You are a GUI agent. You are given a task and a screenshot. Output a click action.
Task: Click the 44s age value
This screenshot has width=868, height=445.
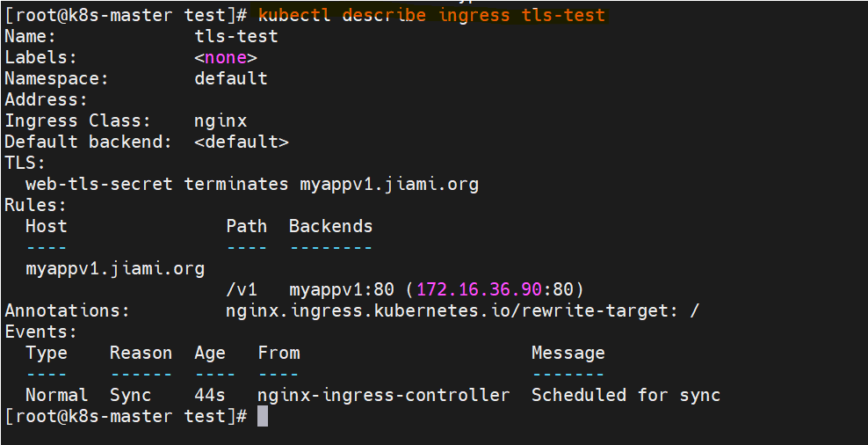click(x=210, y=395)
